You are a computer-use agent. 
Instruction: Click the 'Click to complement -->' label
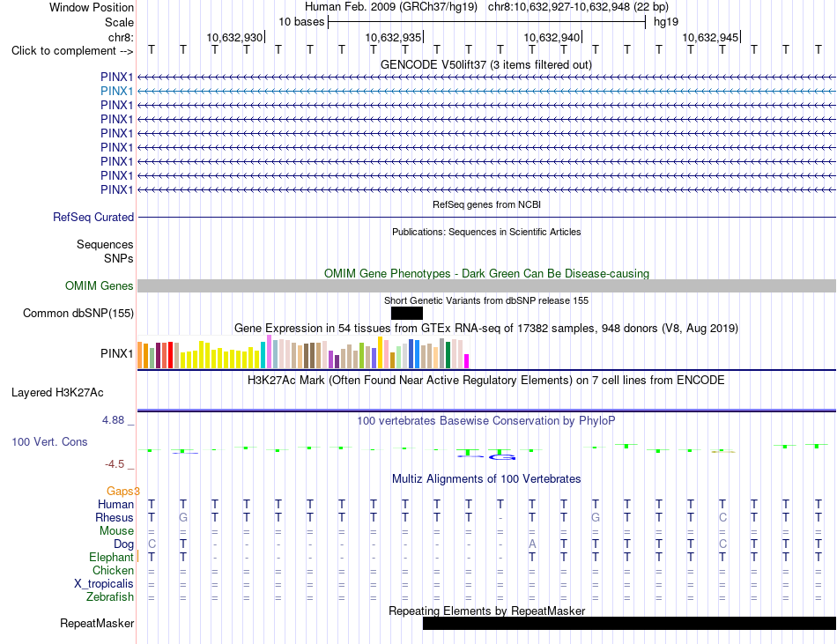coord(72,51)
